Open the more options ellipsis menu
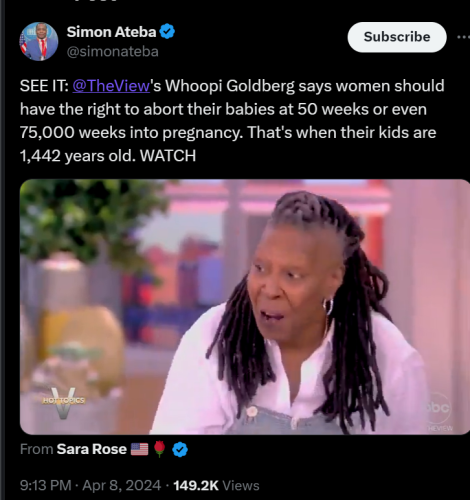The width and height of the screenshot is (470, 500). point(464,37)
